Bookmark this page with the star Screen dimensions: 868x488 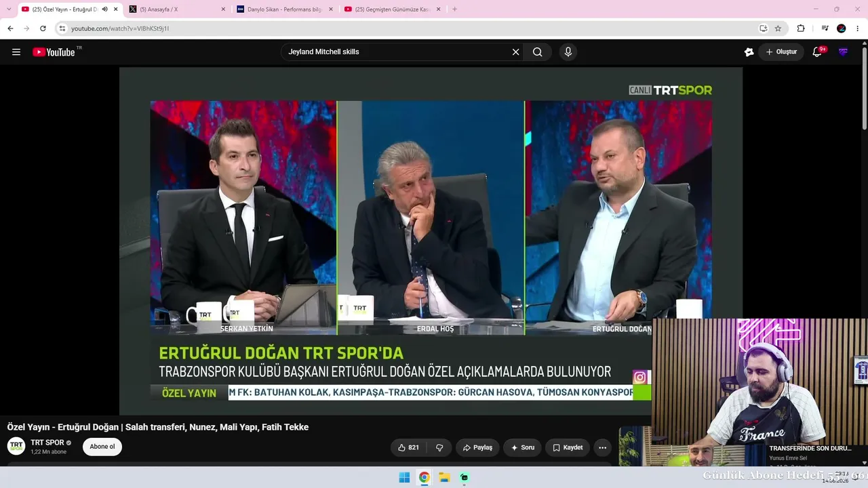(x=778, y=28)
